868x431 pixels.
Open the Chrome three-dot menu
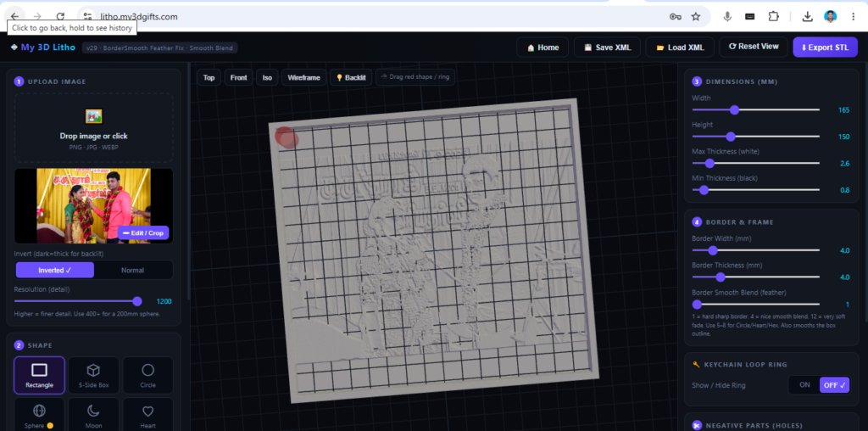[x=853, y=17]
